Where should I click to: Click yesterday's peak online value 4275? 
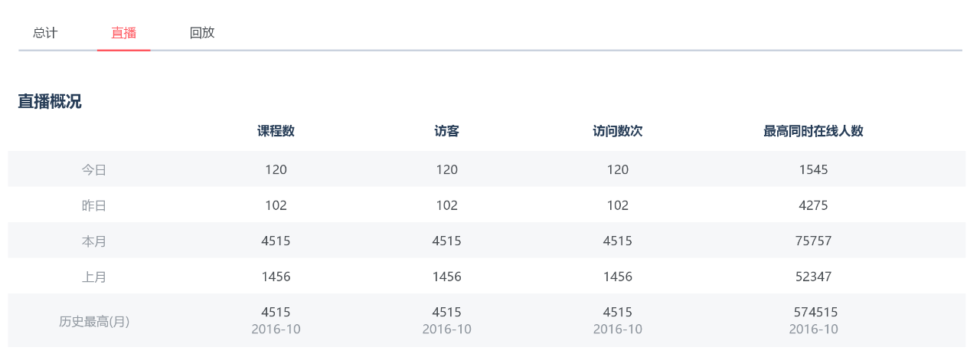pyautogui.click(x=813, y=205)
